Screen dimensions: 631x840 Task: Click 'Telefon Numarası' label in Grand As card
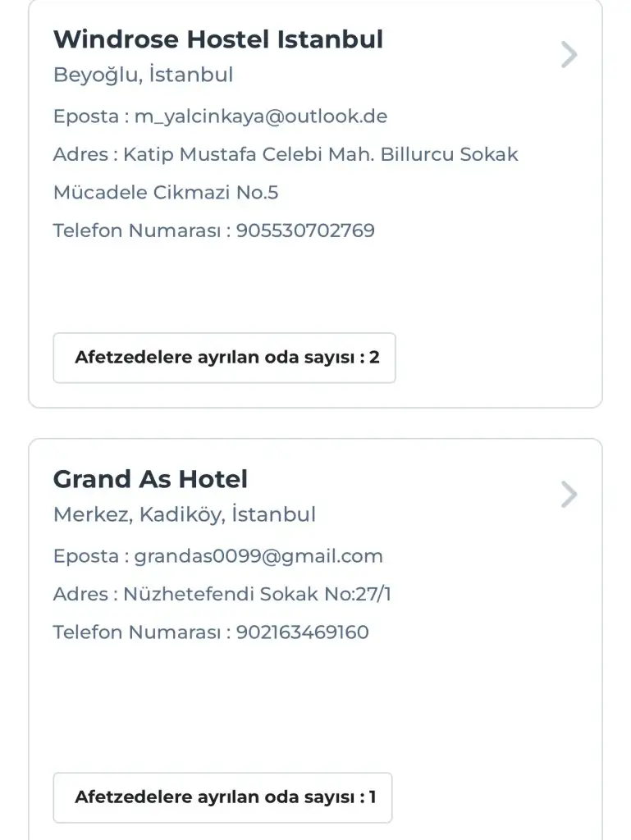136,632
